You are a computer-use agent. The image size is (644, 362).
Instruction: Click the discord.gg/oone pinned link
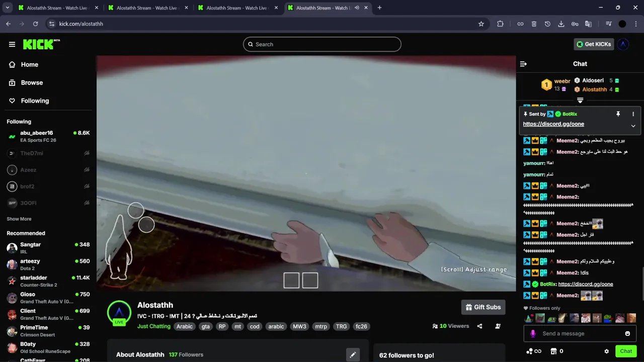(x=553, y=124)
